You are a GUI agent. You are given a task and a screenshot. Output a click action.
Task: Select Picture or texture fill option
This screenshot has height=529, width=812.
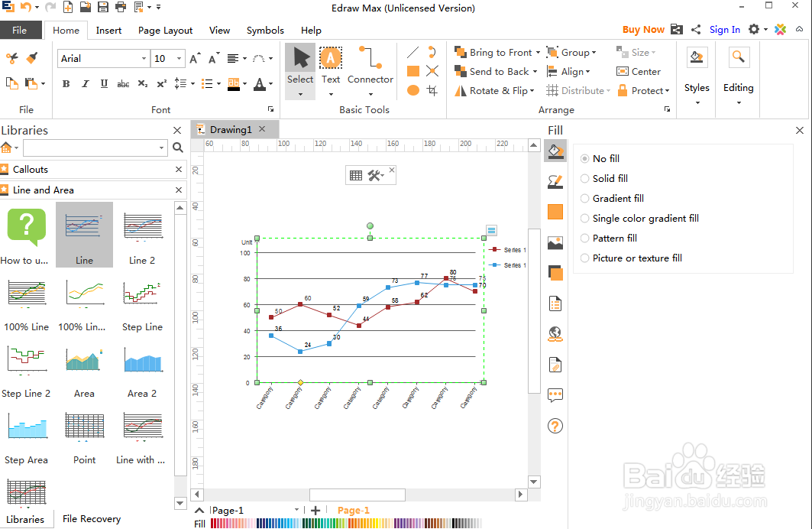coord(584,258)
